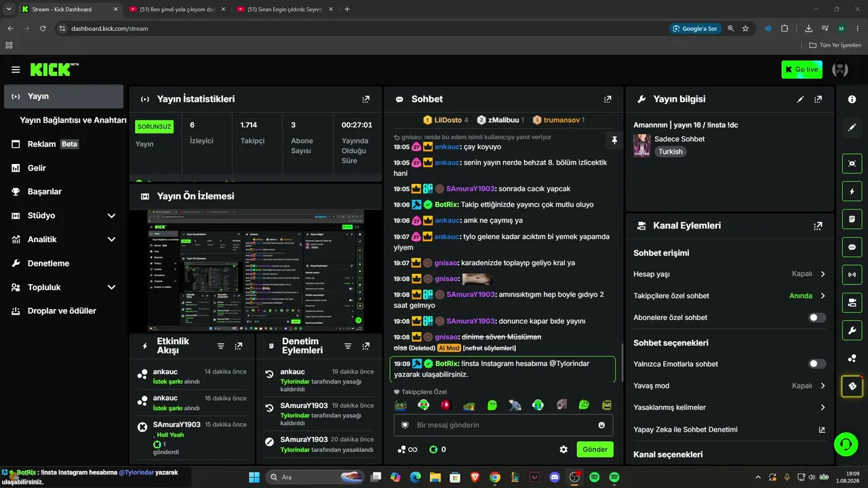Toggle the chat bubble widget in right sidebar

coord(852,247)
